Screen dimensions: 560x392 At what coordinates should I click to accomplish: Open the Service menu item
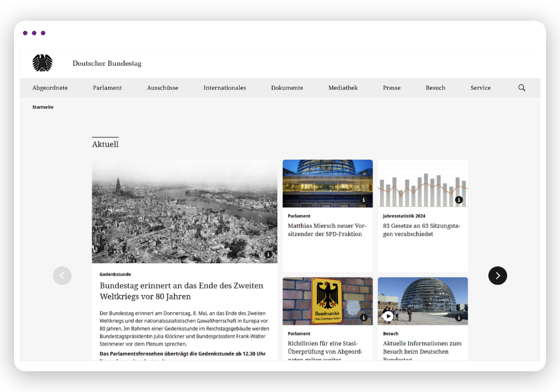480,88
